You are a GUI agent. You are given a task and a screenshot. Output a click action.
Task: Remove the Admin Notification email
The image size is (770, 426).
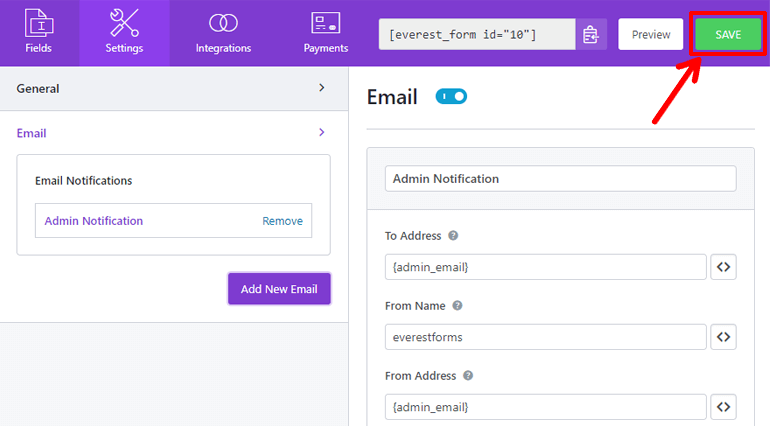[x=282, y=221]
